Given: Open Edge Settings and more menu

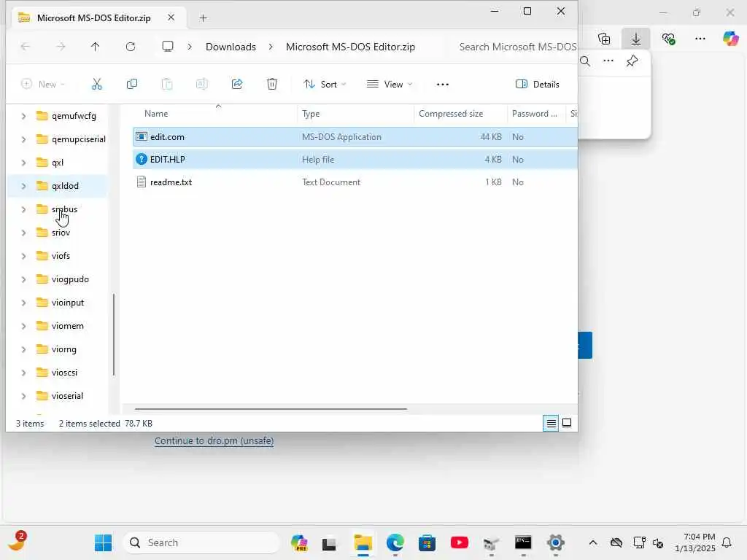Looking at the screenshot, I should point(700,39).
